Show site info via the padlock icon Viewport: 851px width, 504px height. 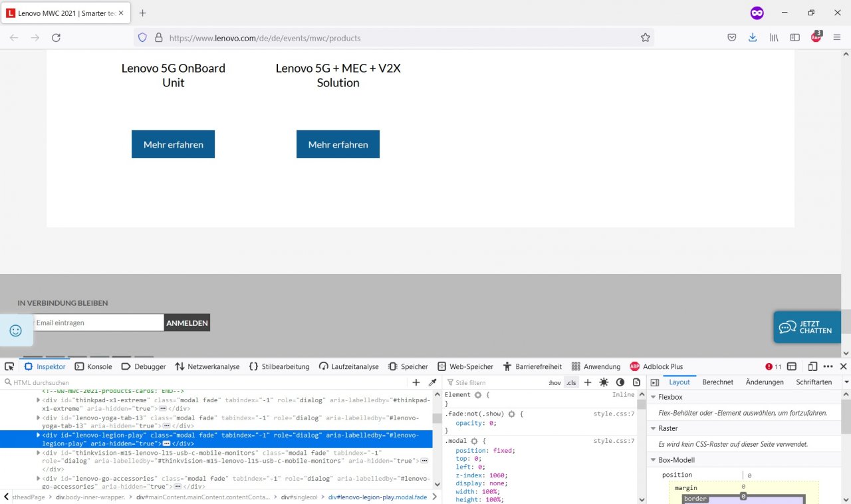click(159, 38)
